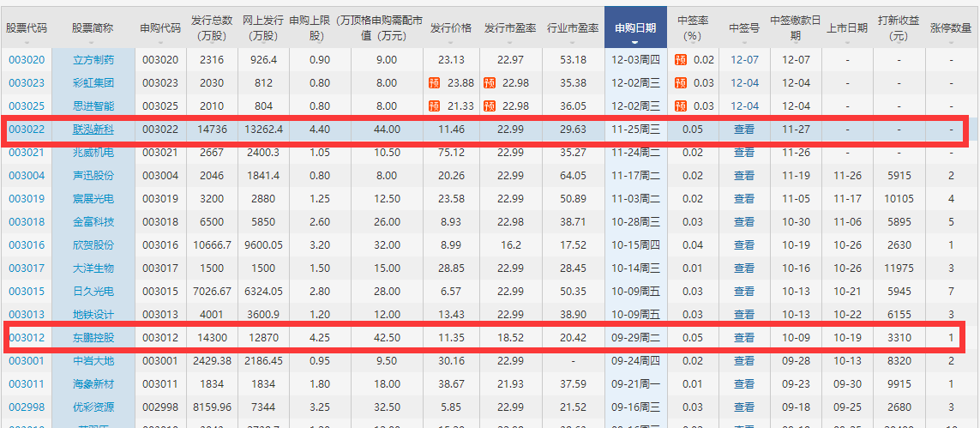
Task: Open the 大洋生物 stock name link
Action: [93, 268]
